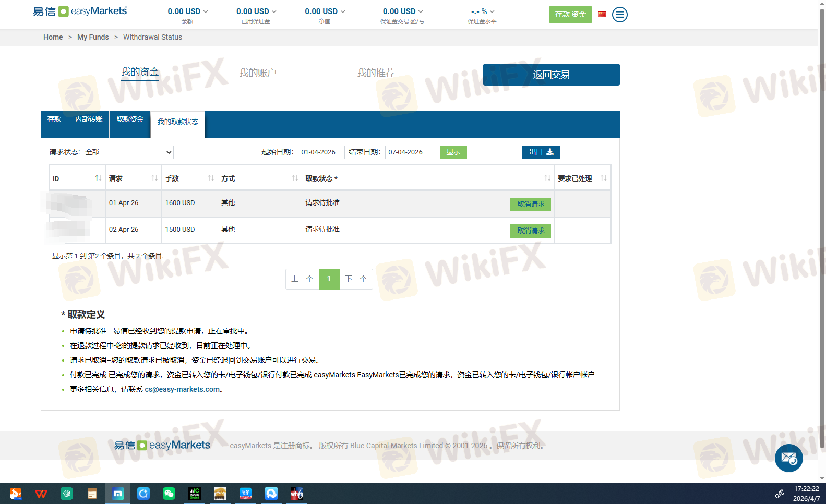Open the blue Q search taskbar icon
The width and height of the screenshot is (826, 504).
point(143,494)
